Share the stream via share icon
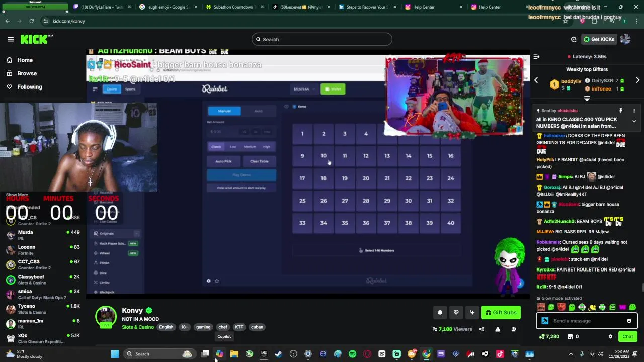The width and height of the screenshot is (644, 362). 481,329
